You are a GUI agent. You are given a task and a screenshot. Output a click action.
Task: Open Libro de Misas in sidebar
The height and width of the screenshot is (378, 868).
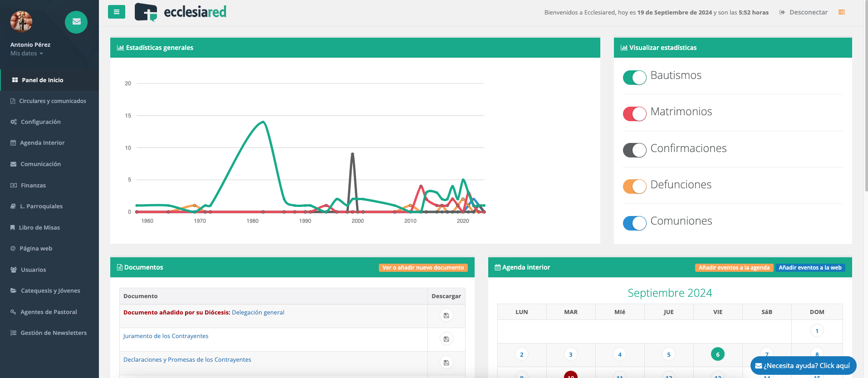pos(49,227)
